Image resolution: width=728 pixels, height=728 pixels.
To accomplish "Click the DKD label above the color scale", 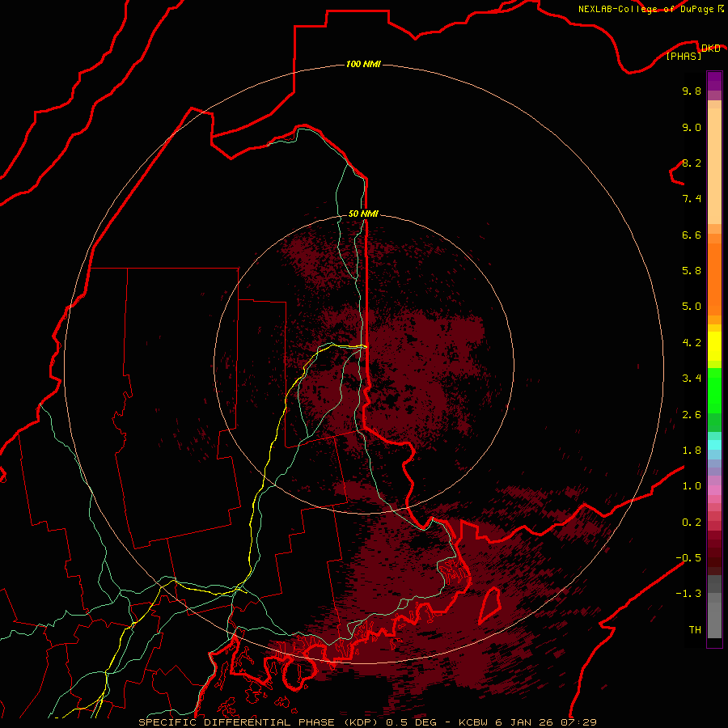I will [711, 49].
